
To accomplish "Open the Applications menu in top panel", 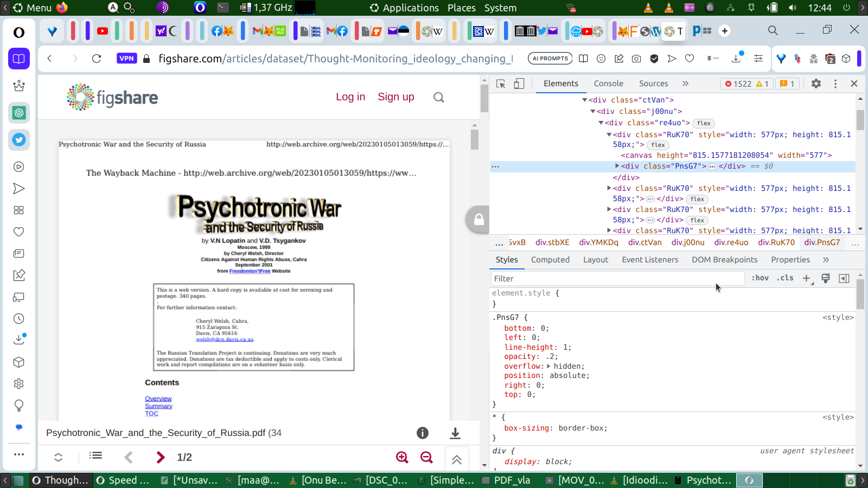I will pos(404,8).
